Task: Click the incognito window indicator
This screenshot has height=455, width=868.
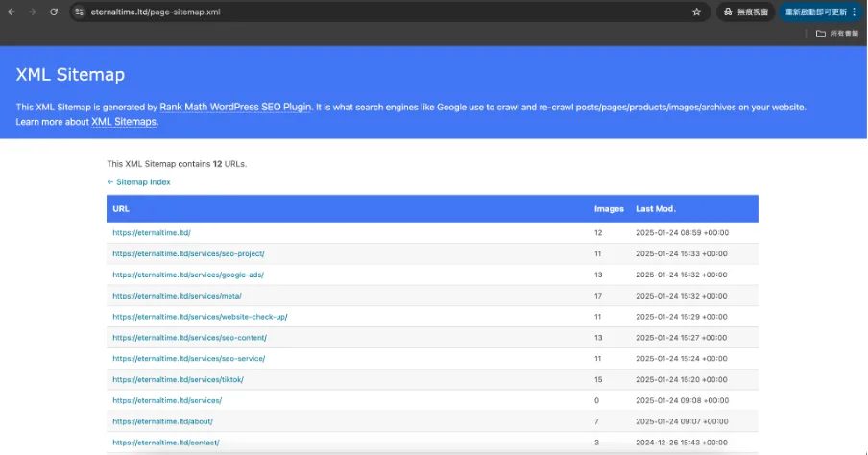Action: [746, 12]
